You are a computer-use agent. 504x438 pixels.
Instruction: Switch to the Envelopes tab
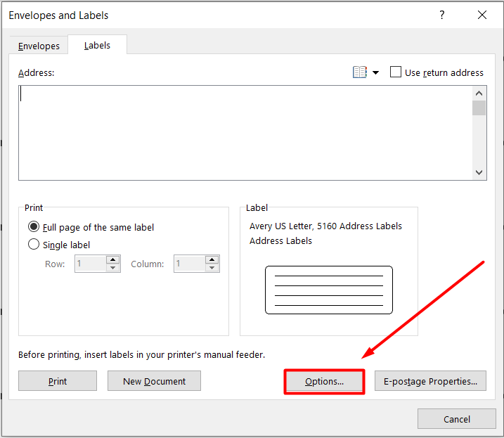[39, 46]
